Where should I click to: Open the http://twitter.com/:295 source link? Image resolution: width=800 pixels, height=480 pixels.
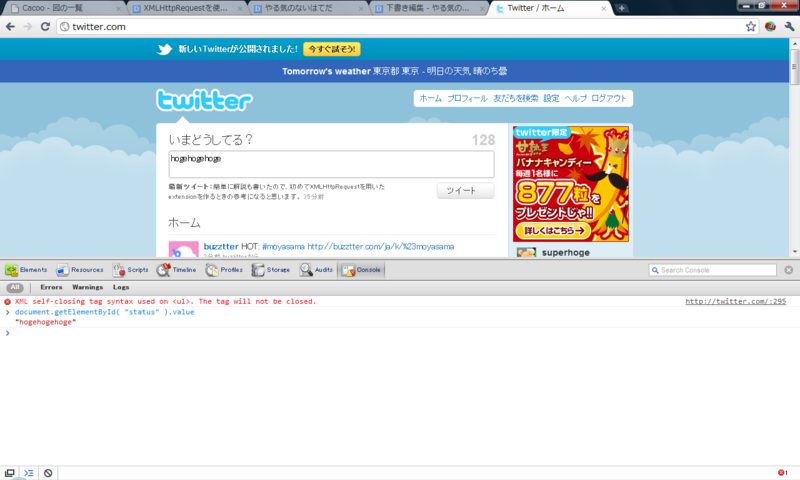pos(736,301)
